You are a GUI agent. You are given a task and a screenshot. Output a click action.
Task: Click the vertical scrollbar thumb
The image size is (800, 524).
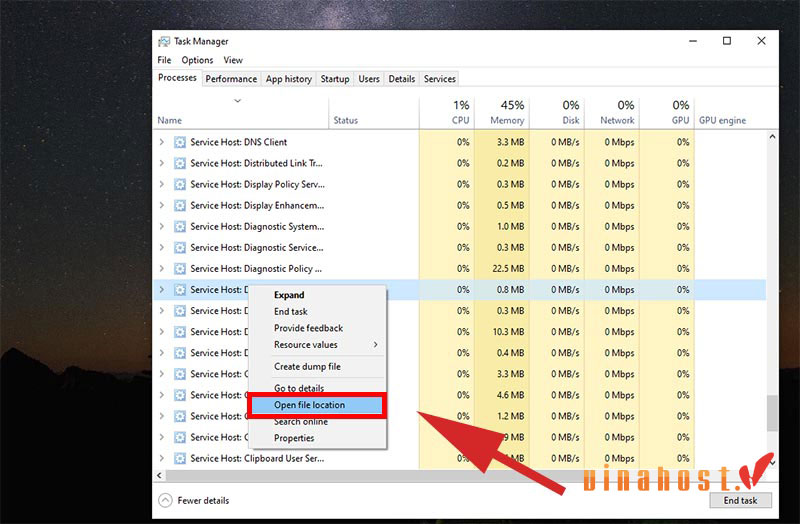(x=772, y=413)
